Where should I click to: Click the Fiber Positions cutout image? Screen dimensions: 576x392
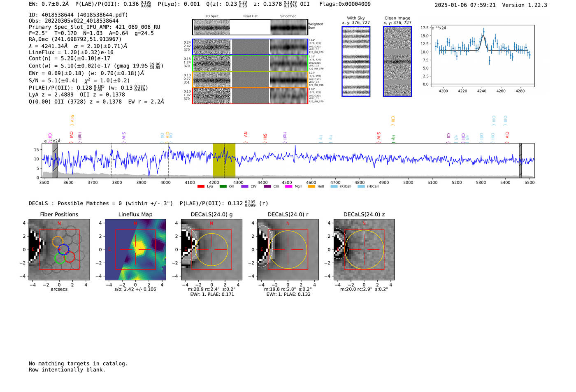(x=59, y=250)
